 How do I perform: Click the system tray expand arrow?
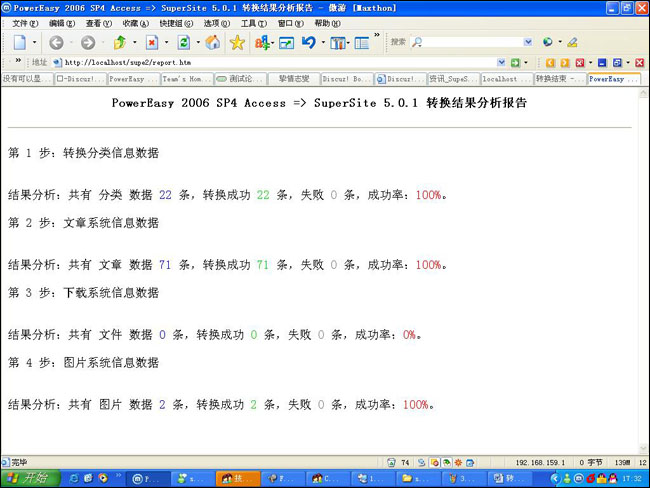click(555, 478)
